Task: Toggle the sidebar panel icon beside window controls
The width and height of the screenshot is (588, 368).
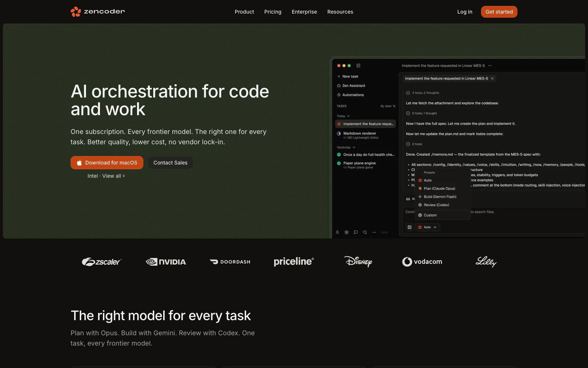Action: click(x=358, y=66)
